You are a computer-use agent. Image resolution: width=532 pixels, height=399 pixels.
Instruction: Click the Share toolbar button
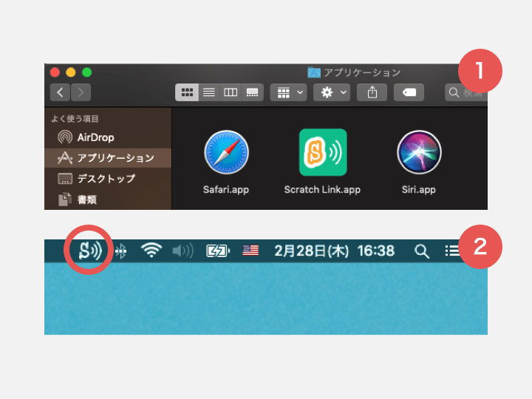tap(372, 92)
